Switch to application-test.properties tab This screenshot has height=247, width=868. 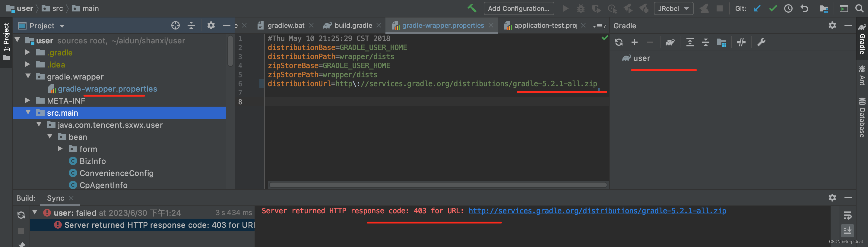(x=545, y=25)
